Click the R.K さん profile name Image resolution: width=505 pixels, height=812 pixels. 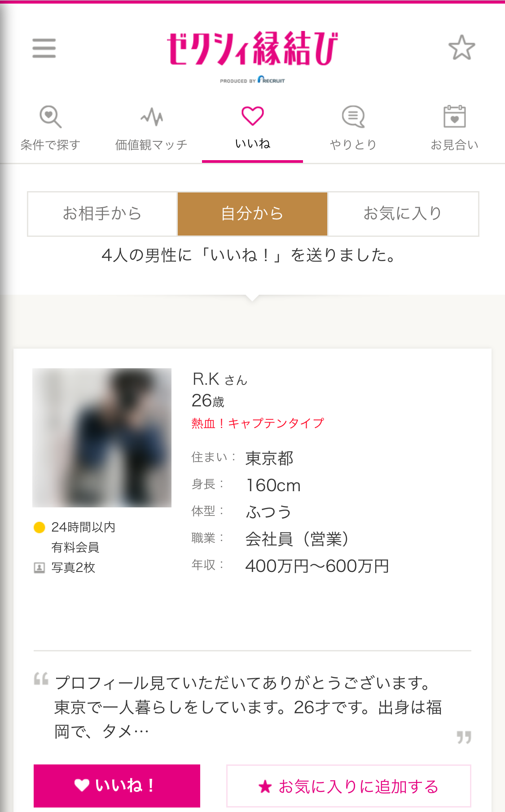tap(220, 379)
